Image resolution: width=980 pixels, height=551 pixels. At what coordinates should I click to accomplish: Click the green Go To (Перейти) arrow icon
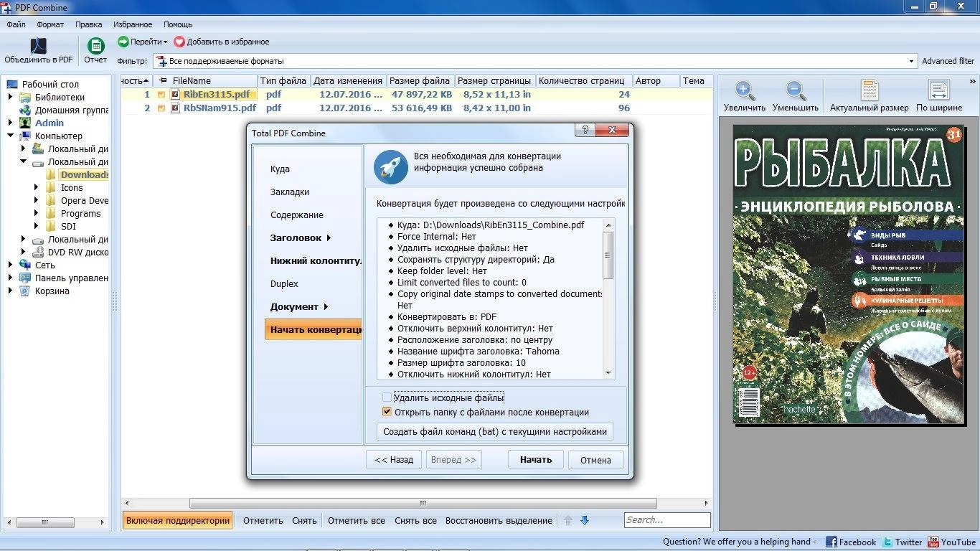[x=123, y=42]
